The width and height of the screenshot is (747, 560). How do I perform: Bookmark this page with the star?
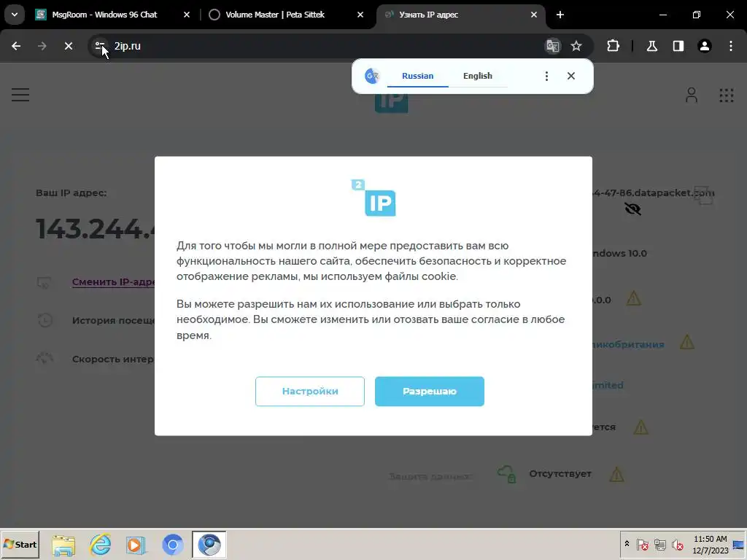point(576,46)
